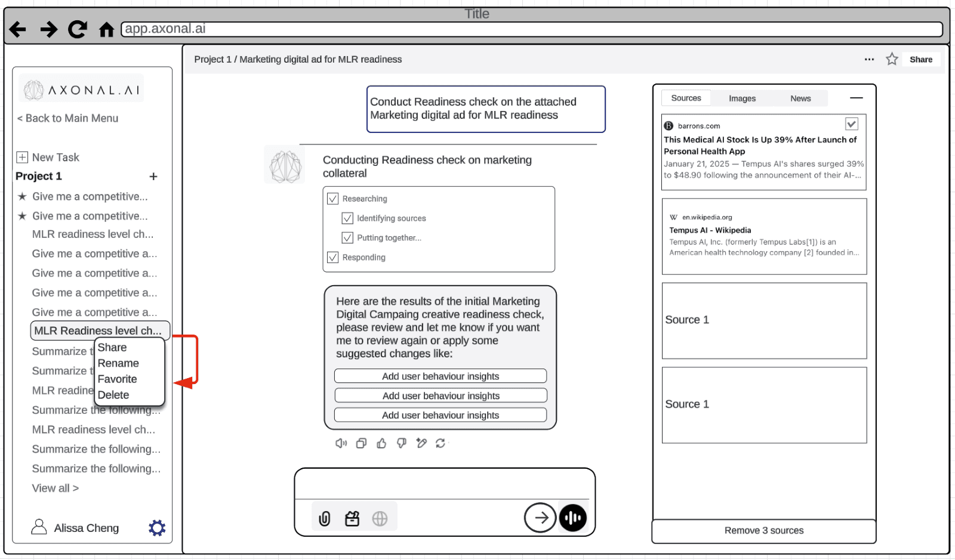The height and width of the screenshot is (560, 955).
Task: Open the barrons.com Medical AI Stock article
Action: click(x=763, y=152)
